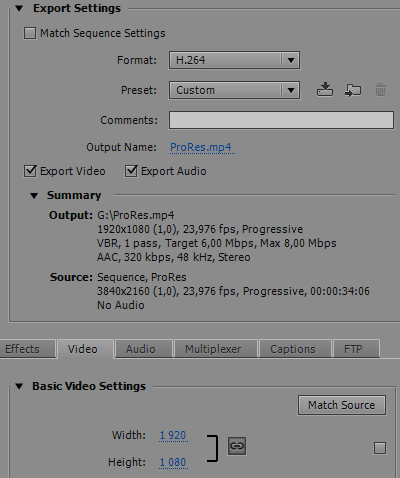Image resolution: width=400 pixels, height=478 pixels.
Task: Open the Format dropdown showing H.264
Action: click(234, 60)
